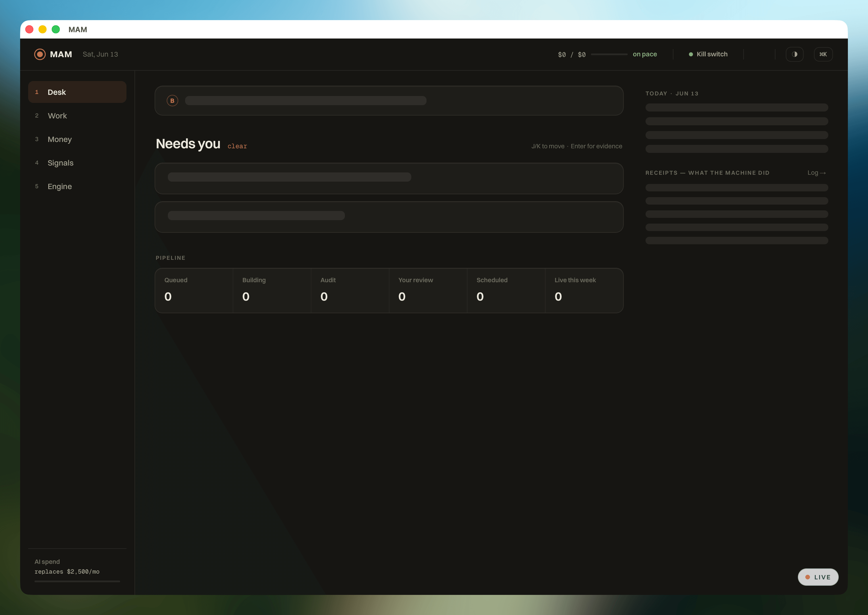Toggle the light/dark theme icon
Screen dimensions: 868x615
click(794, 54)
